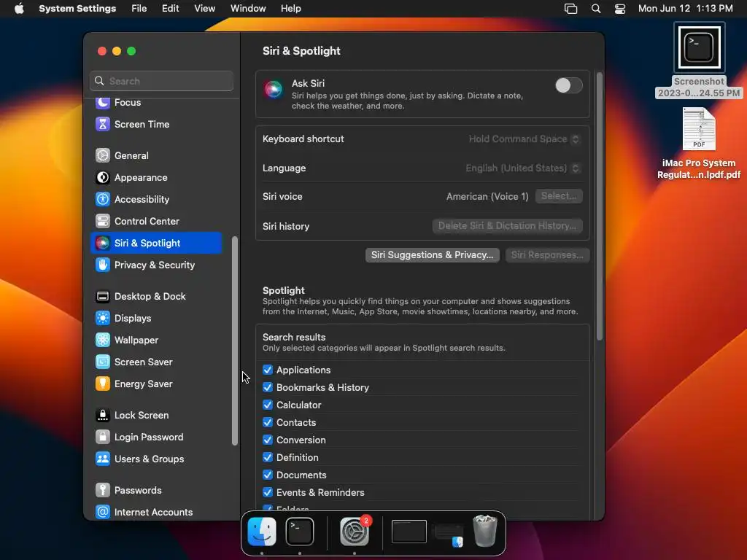Uncheck Events & Reminders checkbox

coord(268,493)
